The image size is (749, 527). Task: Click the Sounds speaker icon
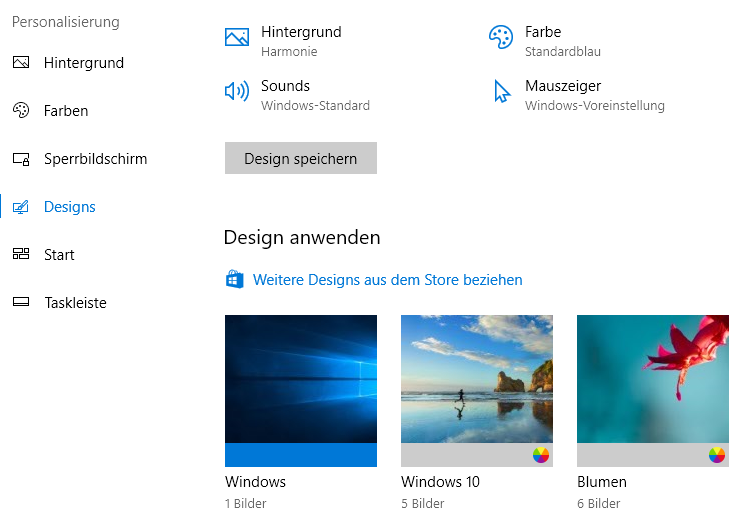point(237,92)
